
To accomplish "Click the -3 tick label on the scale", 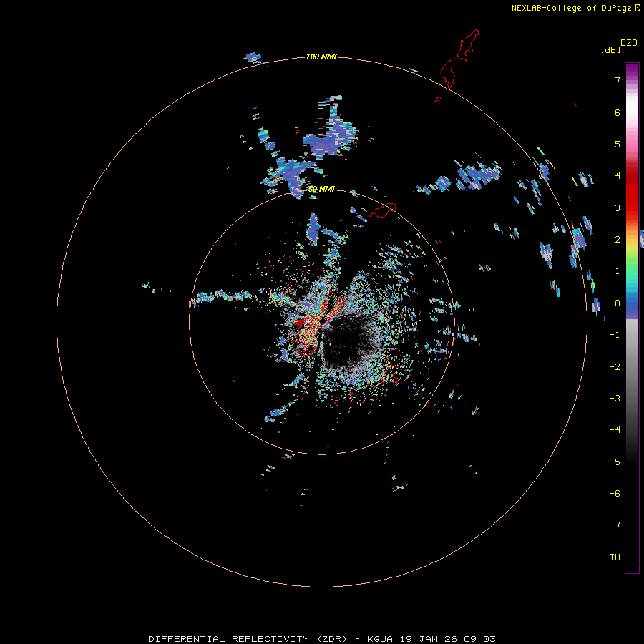I will pos(615,399).
